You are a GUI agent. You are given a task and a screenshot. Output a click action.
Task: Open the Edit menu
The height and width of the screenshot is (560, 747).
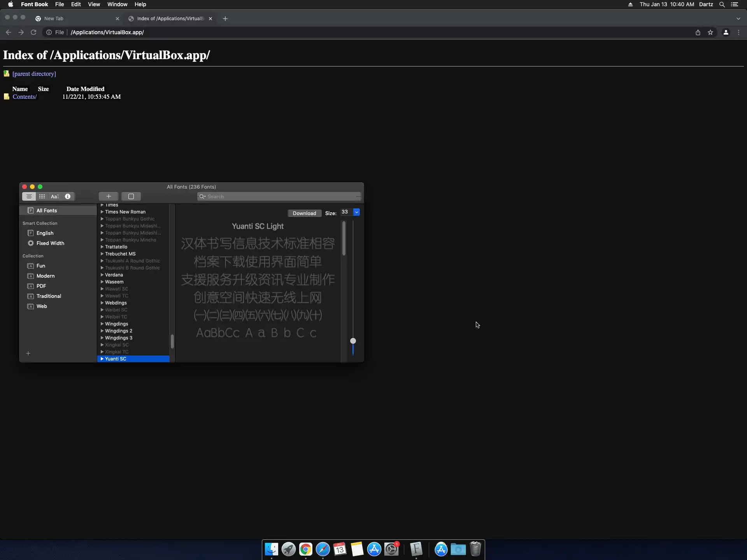tap(76, 4)
